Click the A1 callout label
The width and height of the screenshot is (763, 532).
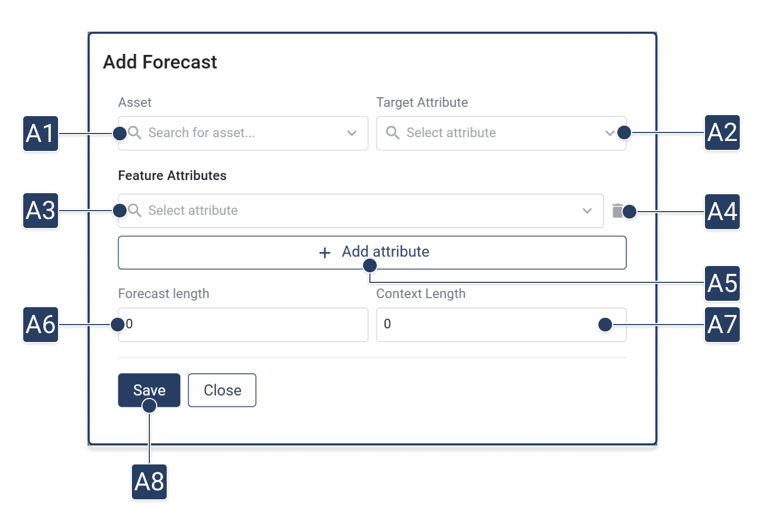41,134
